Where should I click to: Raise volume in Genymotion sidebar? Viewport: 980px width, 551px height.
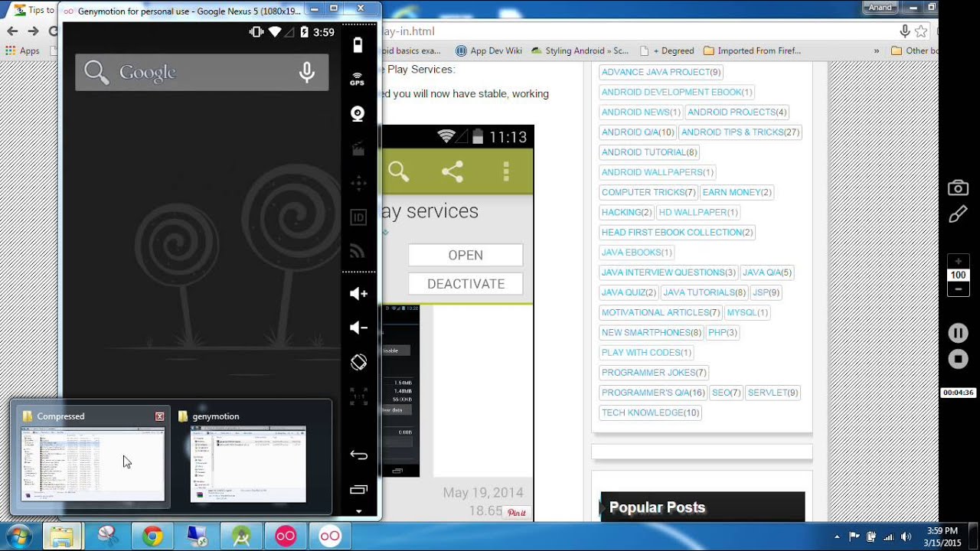(358, 294)
